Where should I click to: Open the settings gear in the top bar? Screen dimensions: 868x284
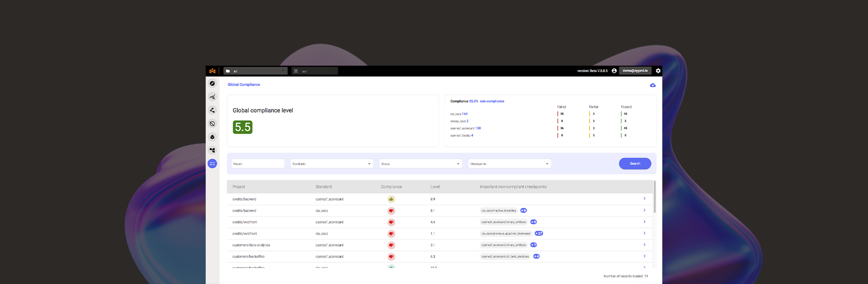658,71
